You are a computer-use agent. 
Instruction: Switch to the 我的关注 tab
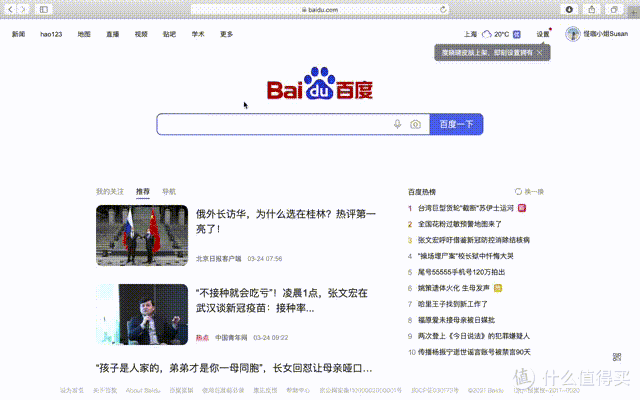tap(110, 191)
